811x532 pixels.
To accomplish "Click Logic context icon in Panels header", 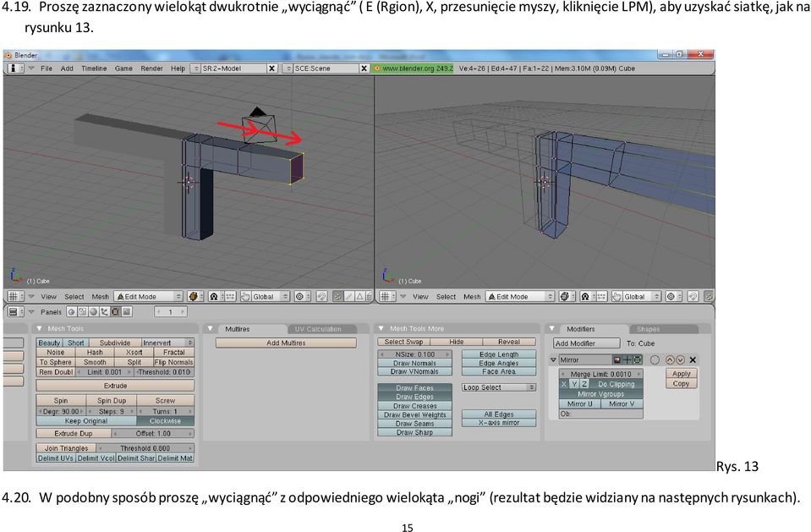I will coord(71,311).
